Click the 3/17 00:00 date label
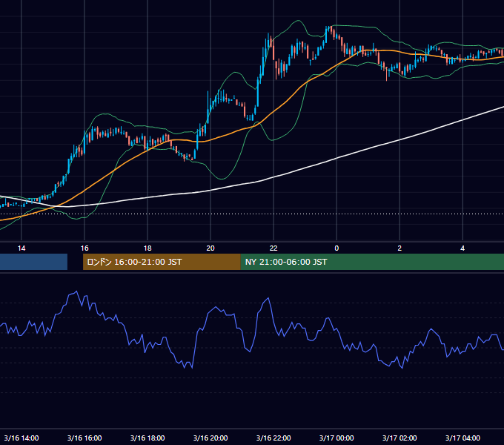The height and width of the screenshot is (445, 504). [336, 438]
